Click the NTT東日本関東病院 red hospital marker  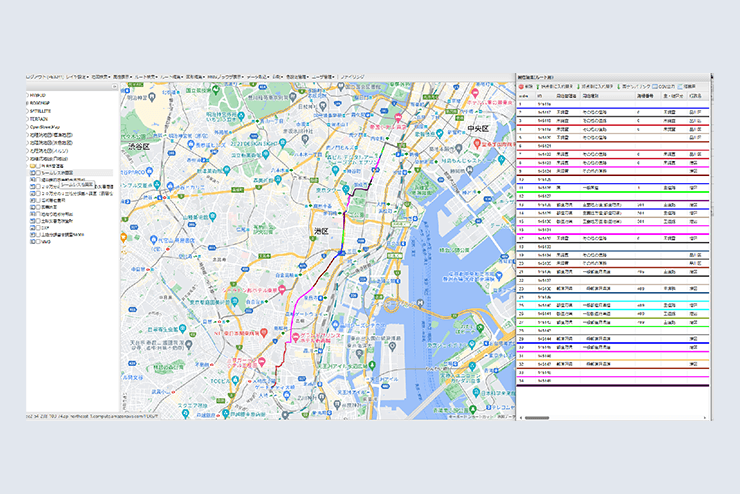point(264,333)
